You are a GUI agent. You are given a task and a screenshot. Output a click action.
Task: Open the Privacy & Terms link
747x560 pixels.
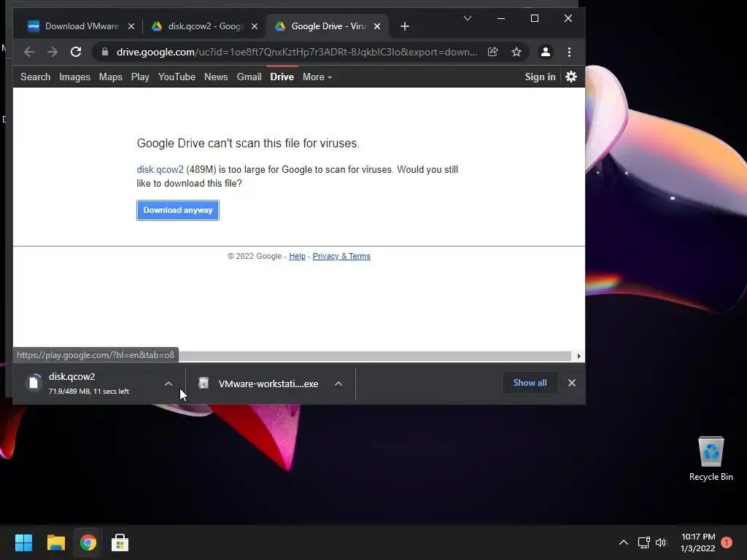[x=341, y=256]
